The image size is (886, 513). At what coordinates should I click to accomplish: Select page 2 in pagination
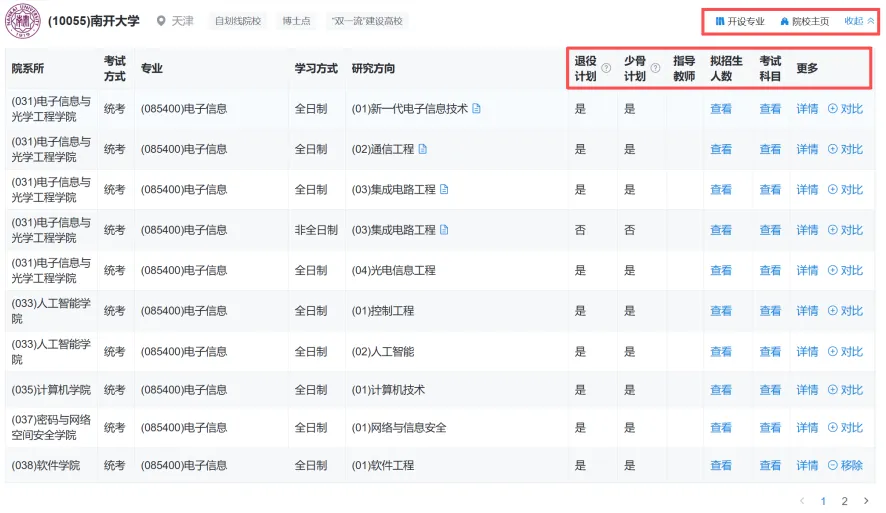click(x=844, y=501)
